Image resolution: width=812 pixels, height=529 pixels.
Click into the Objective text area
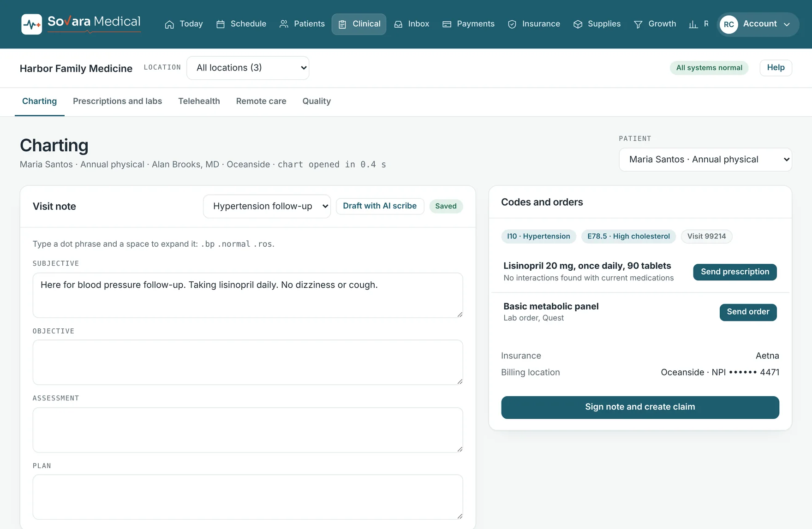[248, 363]
